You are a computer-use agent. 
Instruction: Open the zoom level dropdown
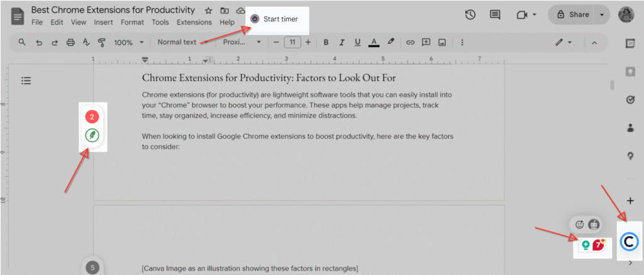click(128, 42)
